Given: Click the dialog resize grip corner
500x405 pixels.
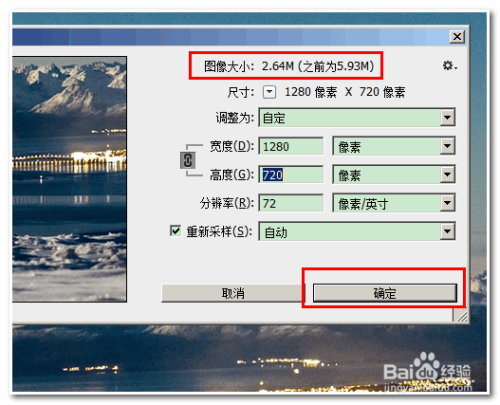Looking at the screenshot, I should (461, 315).
